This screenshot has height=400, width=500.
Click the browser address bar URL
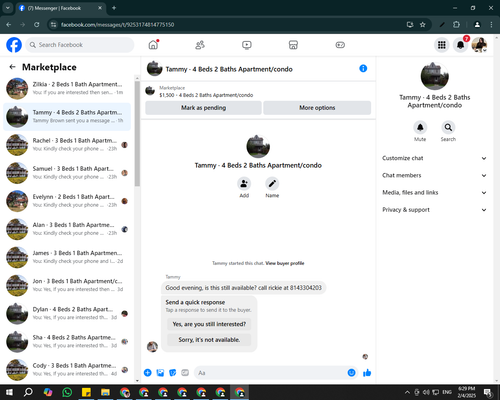coord(117,25)
